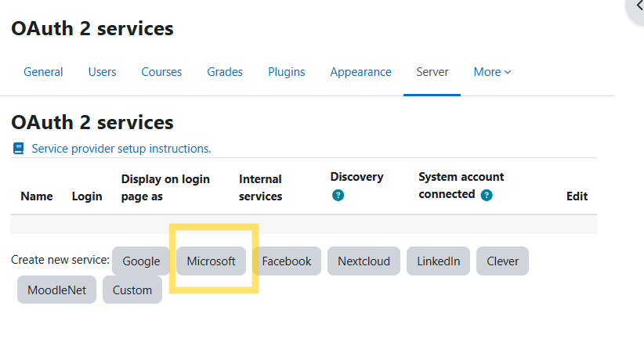Switch to the General tab
This screenshot has height=342, width=644.
43,72
